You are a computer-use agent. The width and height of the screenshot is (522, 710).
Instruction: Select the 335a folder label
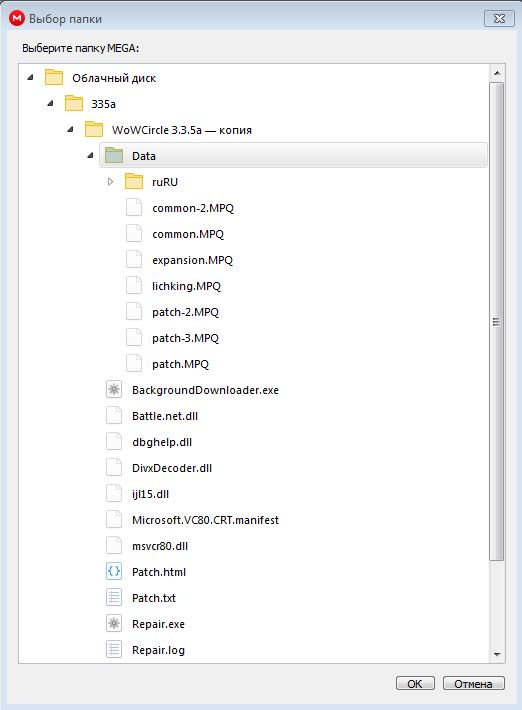pos(104,104)
